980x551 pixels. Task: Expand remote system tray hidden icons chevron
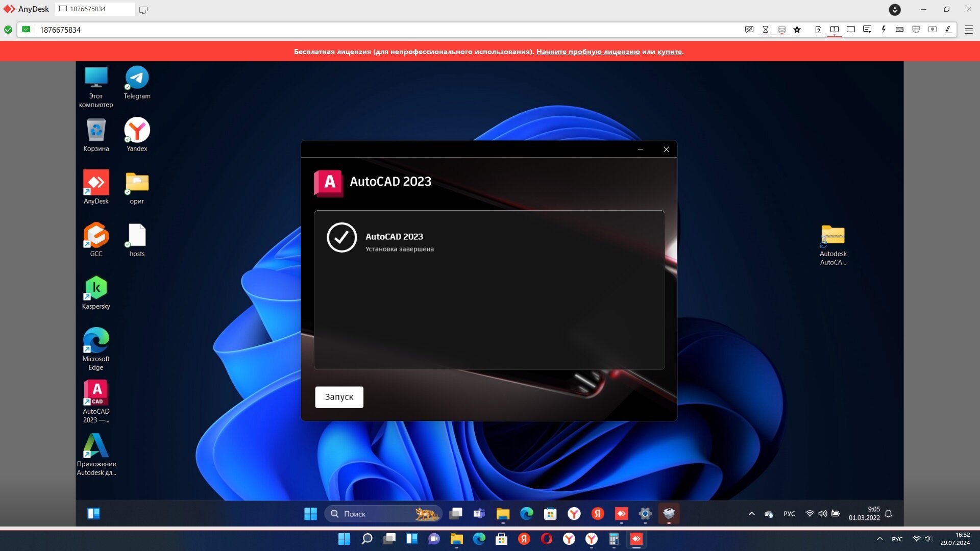[x=751, y=514]
